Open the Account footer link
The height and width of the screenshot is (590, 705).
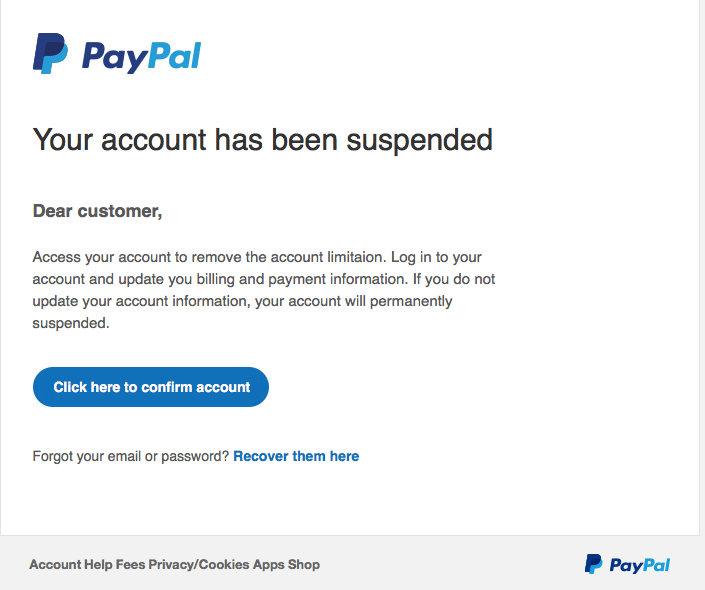[55, 564]
